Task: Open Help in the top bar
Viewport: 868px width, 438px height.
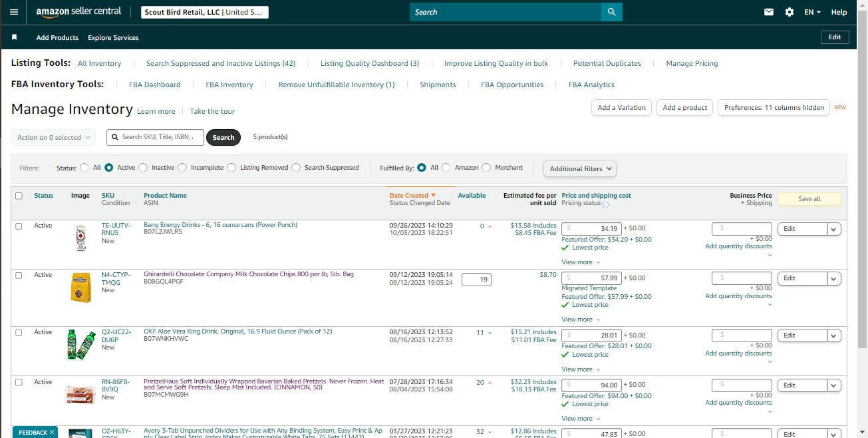Action: [x=839, y=12]
